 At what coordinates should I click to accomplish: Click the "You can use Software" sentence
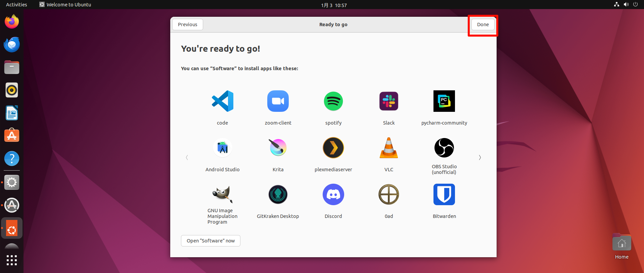[x=239, y=69]
